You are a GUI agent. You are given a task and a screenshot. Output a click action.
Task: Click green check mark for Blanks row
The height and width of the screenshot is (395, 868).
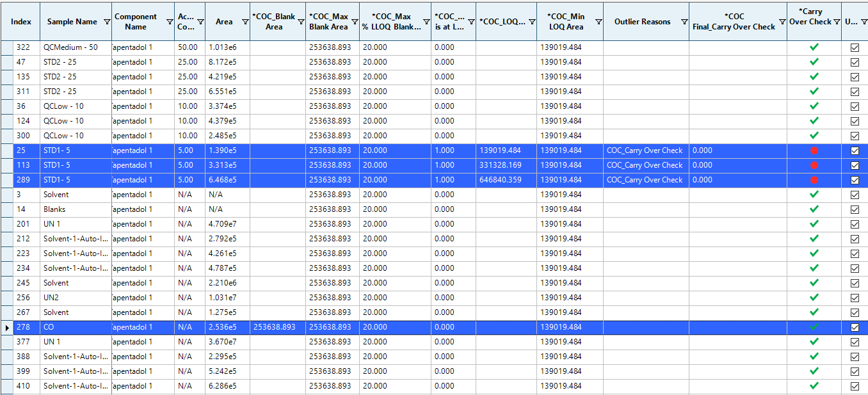pos(814,209)
